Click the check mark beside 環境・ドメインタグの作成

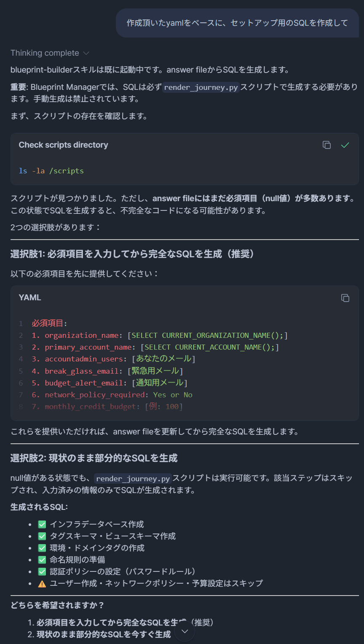[42, 548]
